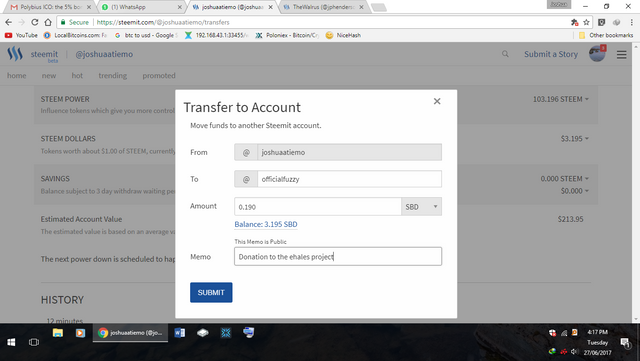Click the Memo input field
The height and width of the screenshot is (361, 640).
pyautogui.click(x=338, y=256)
